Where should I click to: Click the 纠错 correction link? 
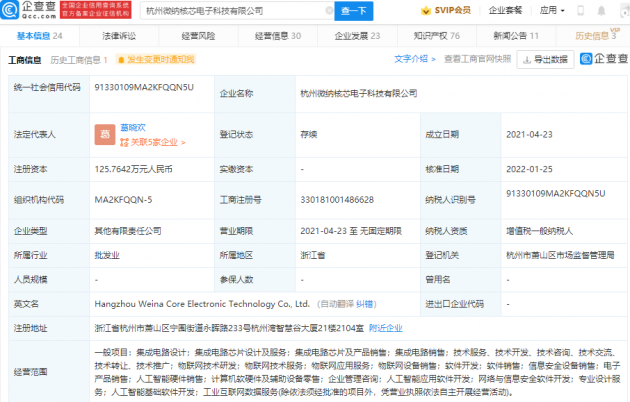coord(364,304)
